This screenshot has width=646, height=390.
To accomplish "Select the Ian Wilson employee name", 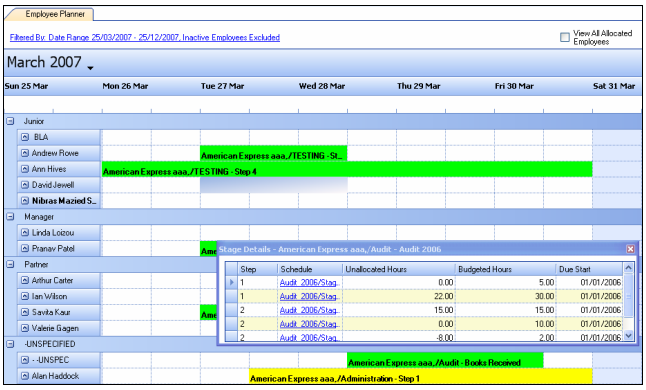I will click(x=49, y=297).
